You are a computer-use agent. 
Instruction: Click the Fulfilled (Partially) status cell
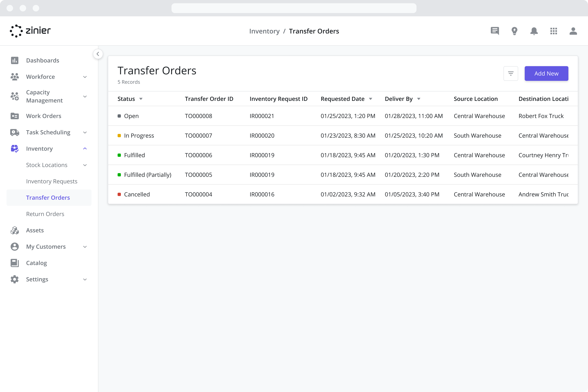(145, 175)
